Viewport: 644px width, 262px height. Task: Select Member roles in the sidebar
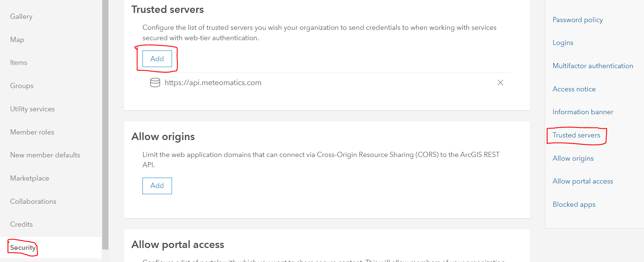(x=32, y=132)
